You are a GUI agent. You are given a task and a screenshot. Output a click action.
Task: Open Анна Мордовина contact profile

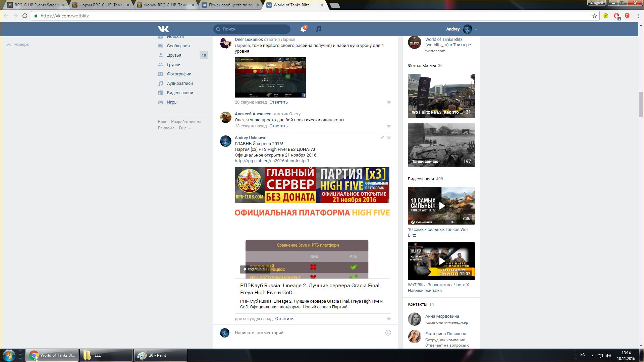click(x=442, y=316)
